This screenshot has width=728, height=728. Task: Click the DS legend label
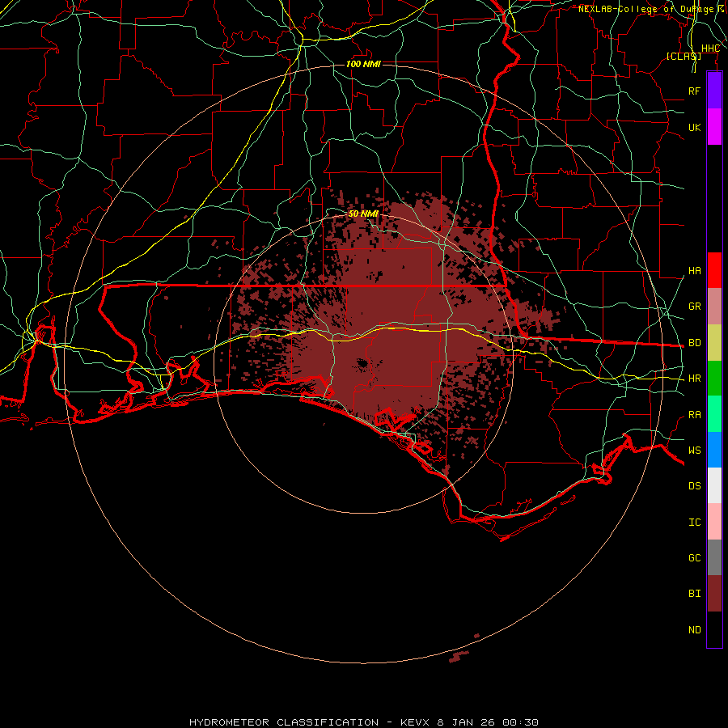(694, 486)
